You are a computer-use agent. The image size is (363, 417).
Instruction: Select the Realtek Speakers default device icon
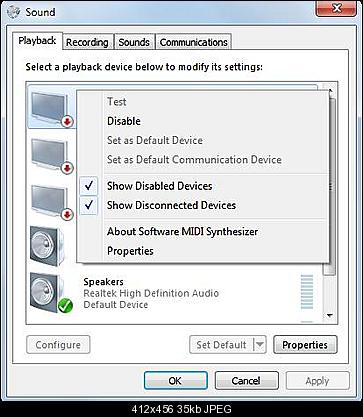pos(51,293)
